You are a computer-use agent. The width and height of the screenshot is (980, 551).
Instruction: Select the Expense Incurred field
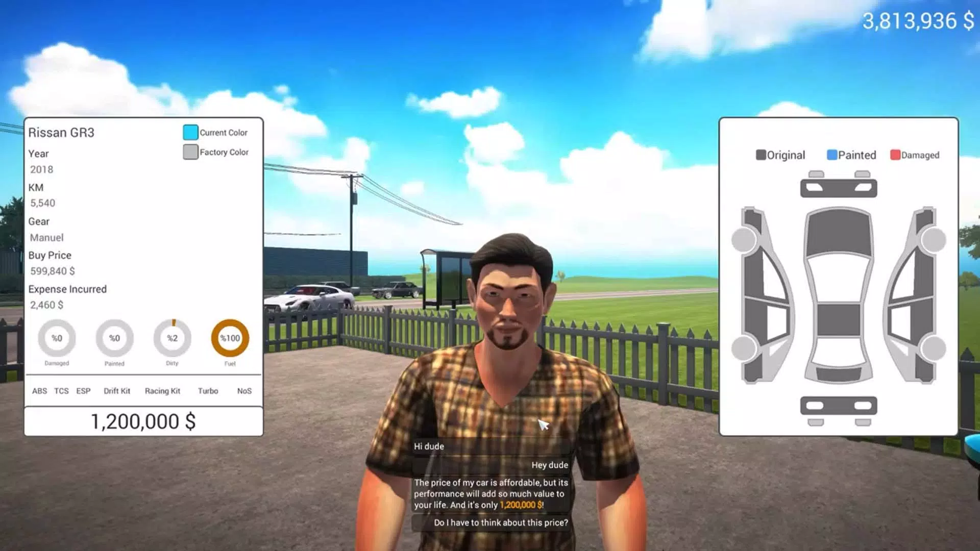[x=67, y=289]
